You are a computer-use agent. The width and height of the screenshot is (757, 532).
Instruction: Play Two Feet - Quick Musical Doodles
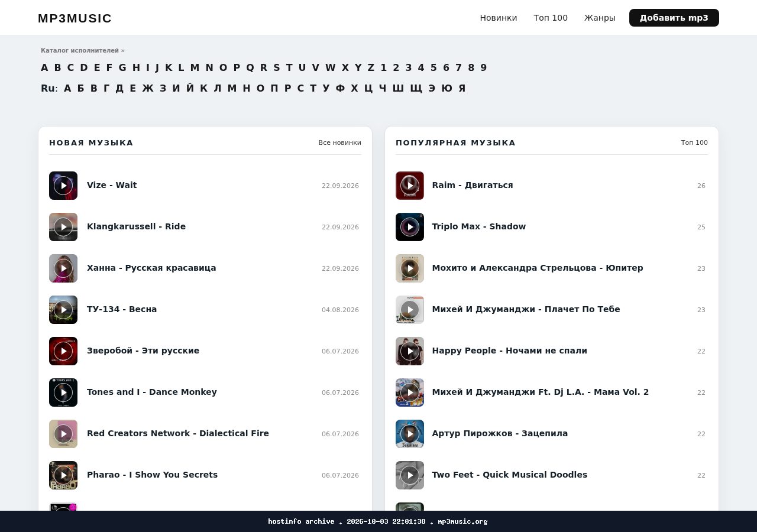pos(410,475)
